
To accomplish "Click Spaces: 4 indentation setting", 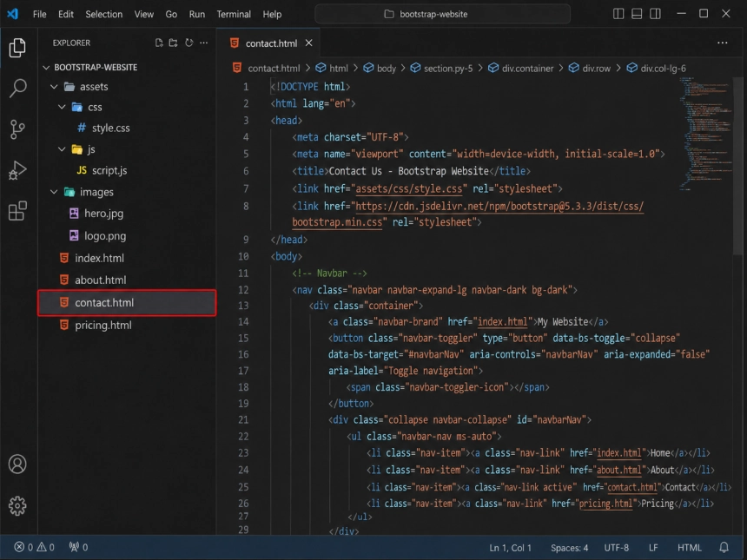I will (569, 548).
